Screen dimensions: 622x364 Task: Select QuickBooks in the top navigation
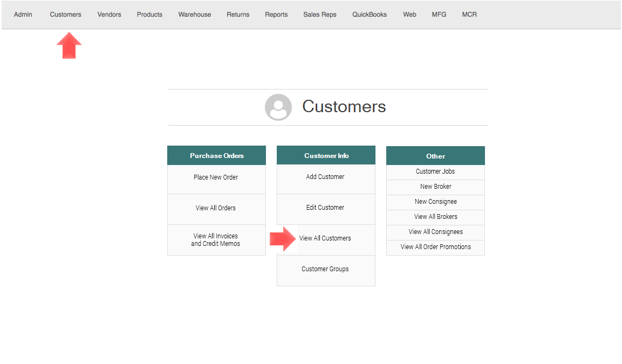point(370,15)
